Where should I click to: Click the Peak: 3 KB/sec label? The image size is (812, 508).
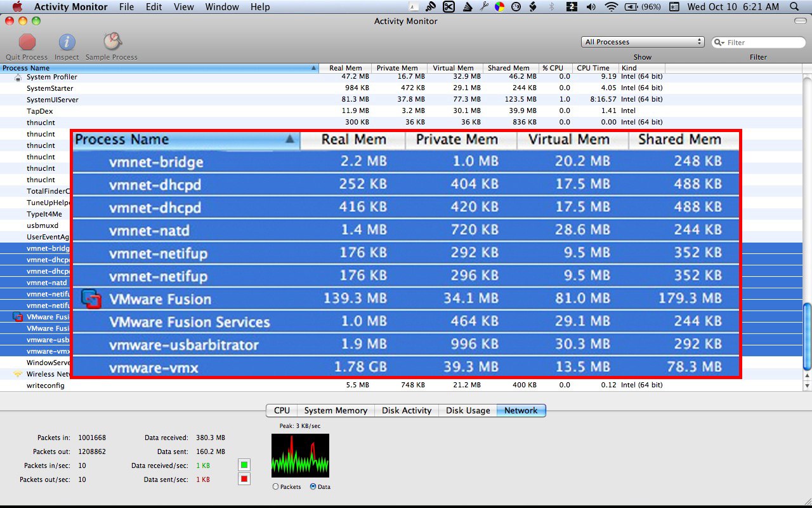point(299,426)
